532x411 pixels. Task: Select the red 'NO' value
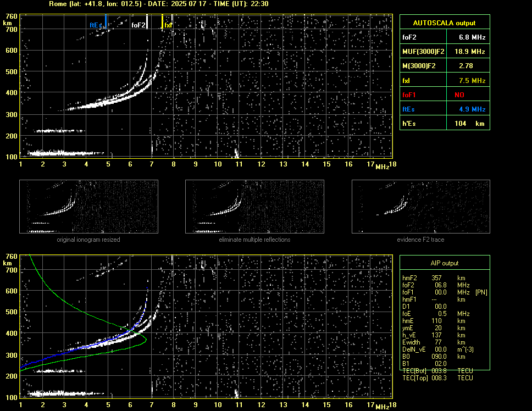click(x=459, y=95)
